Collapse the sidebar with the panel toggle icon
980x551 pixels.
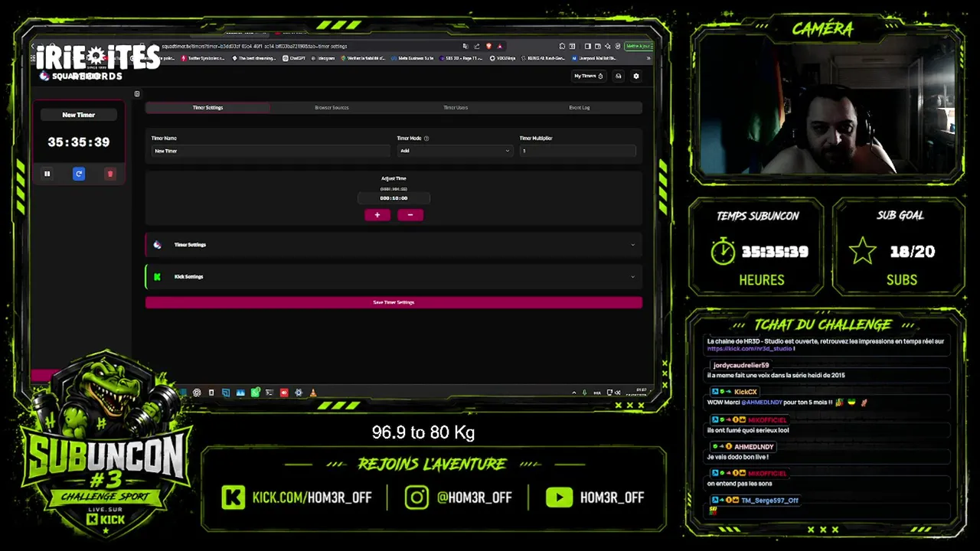(137, 94)
